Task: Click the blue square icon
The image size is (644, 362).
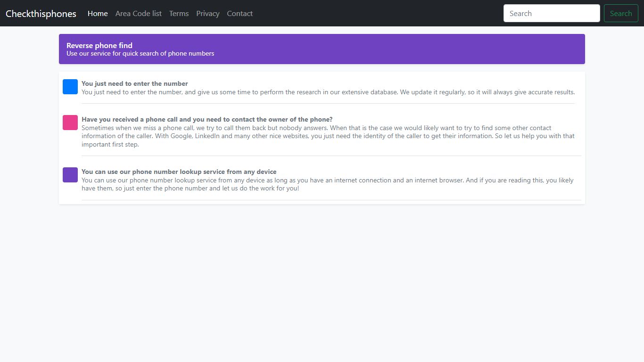Action: (70, 87)
